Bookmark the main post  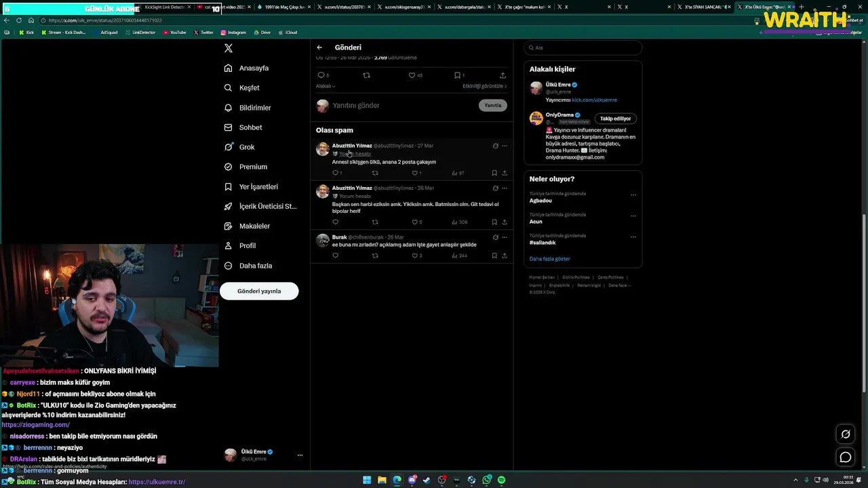459,75
